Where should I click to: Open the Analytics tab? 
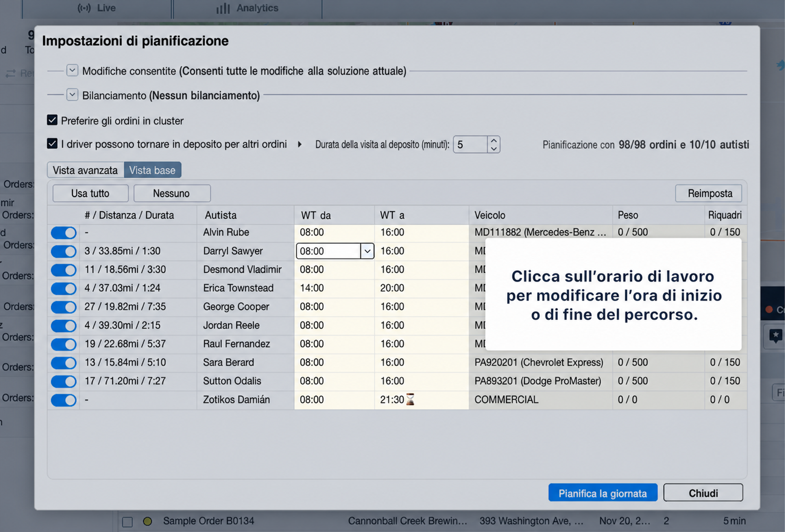(247, 8)
